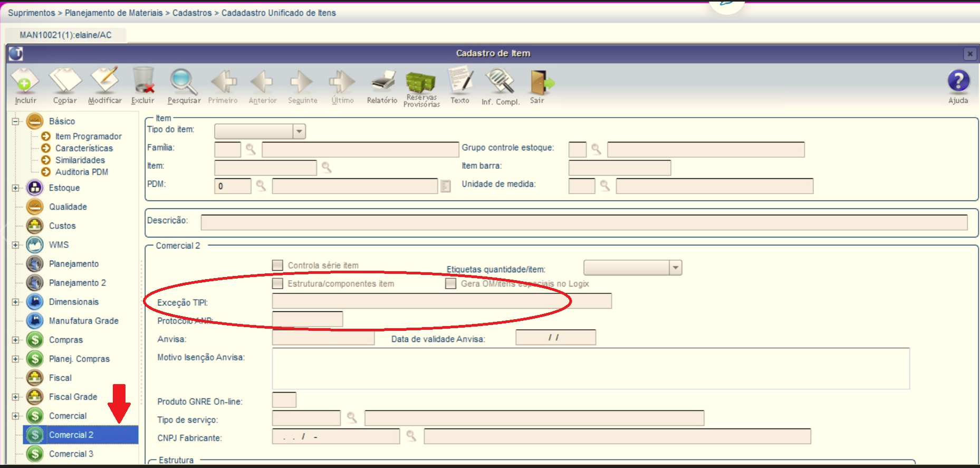This screenshot has width=980, height=468.
Task: Click Item field lookup magnifier
Action: (x=326, y=167)
